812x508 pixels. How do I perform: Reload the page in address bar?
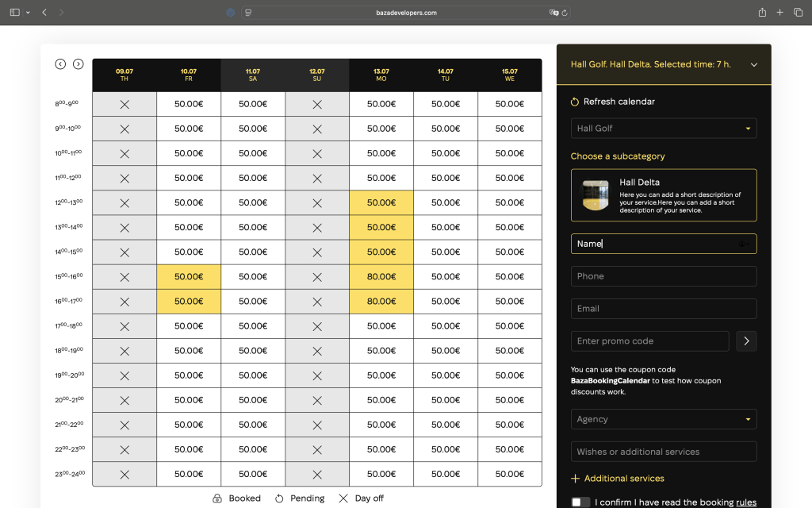[565, 13]
